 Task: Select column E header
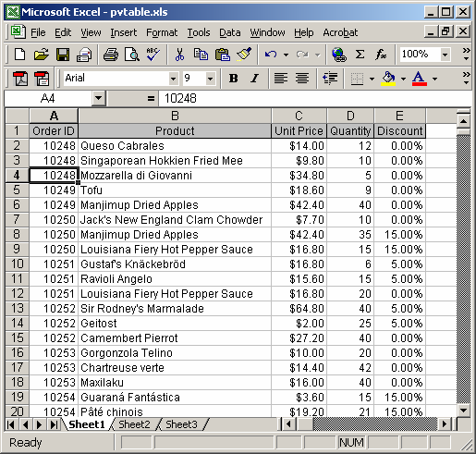coord(399,116)
